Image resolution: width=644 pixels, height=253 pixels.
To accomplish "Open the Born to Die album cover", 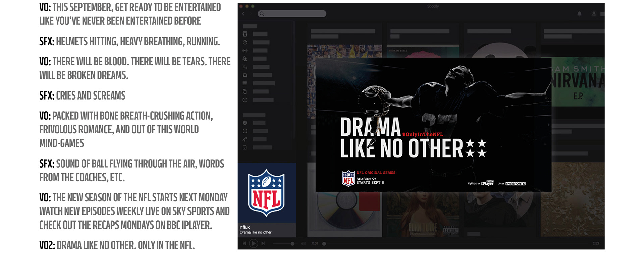I will 423,214.
